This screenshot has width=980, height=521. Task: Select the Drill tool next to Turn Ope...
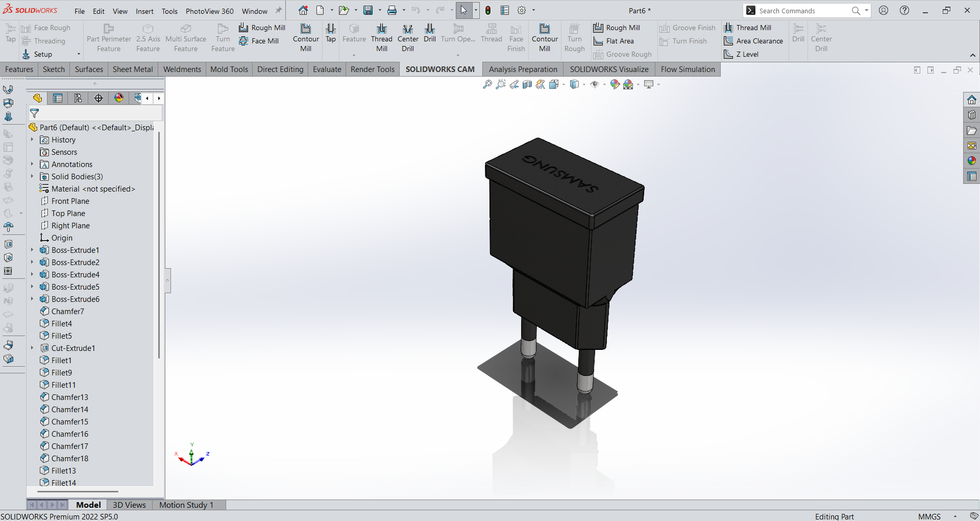pos(430,33)
